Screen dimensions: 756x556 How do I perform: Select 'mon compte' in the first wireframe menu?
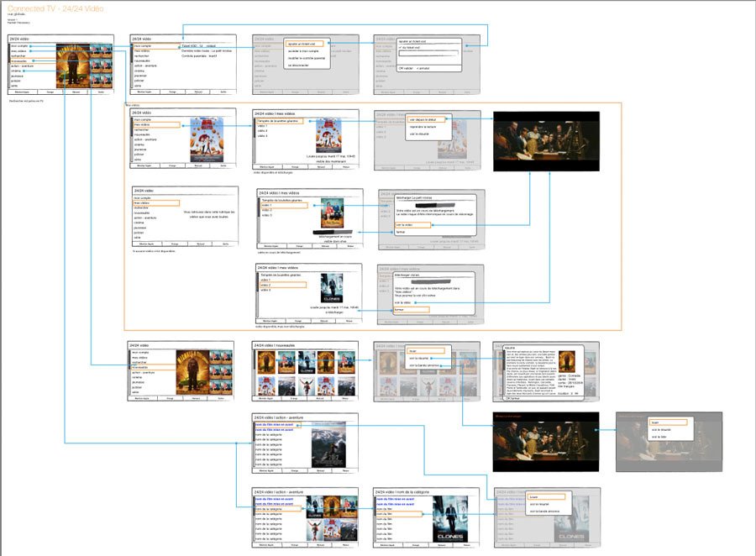pyautogui.click(x=20, y=45)
